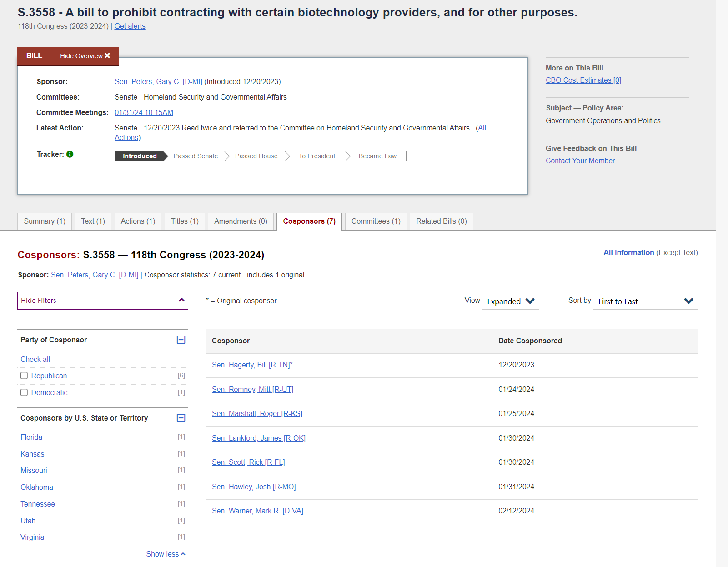Click Contact Your Member link
The height and width of the screenshot is (567, 728).
point(580,161)
